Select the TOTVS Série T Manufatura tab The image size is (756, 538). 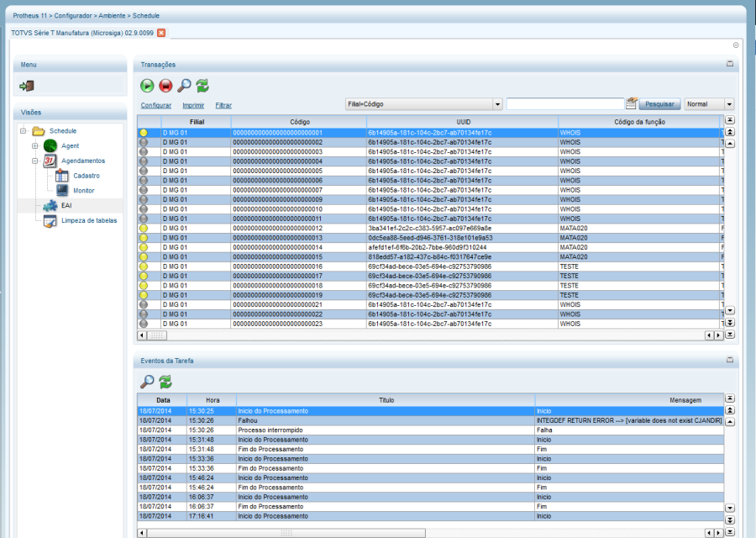point(82,33)
